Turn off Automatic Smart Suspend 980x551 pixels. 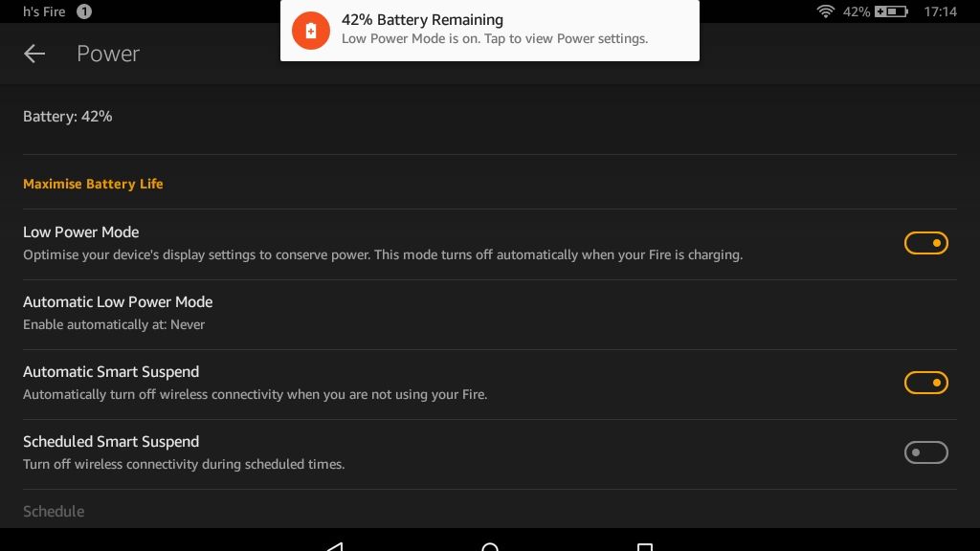pos(925,383)
